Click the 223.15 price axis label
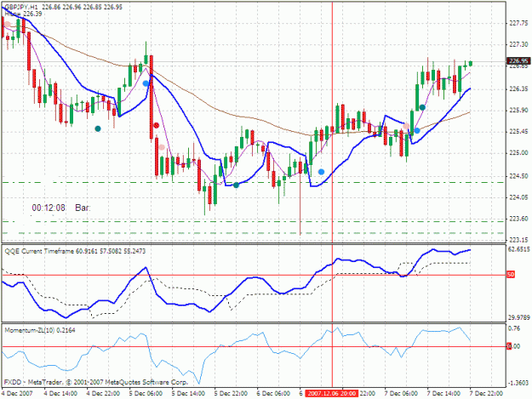 click(x=518, y=240)
